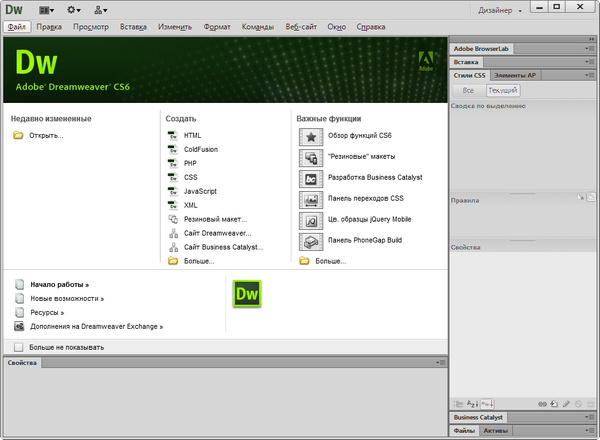Screen dimensions: 600x440
Task: Toggle the Текущий view in CSS panel
Action: (502, 90)
